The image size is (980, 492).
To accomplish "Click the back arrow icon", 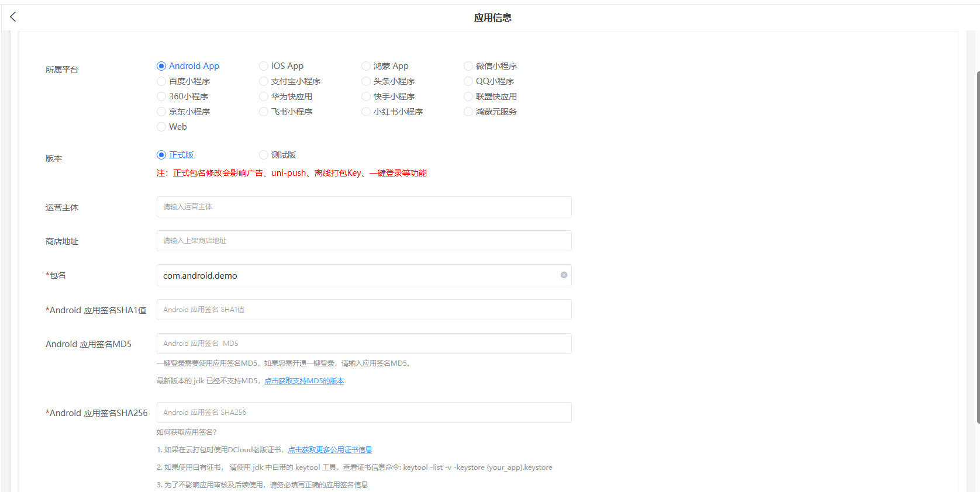I will point(13,17).
